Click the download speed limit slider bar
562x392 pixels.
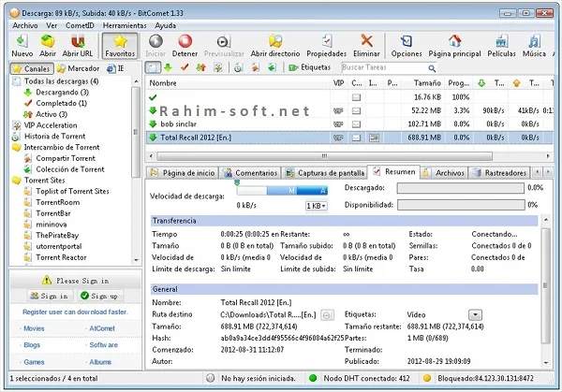click(282, 191)
